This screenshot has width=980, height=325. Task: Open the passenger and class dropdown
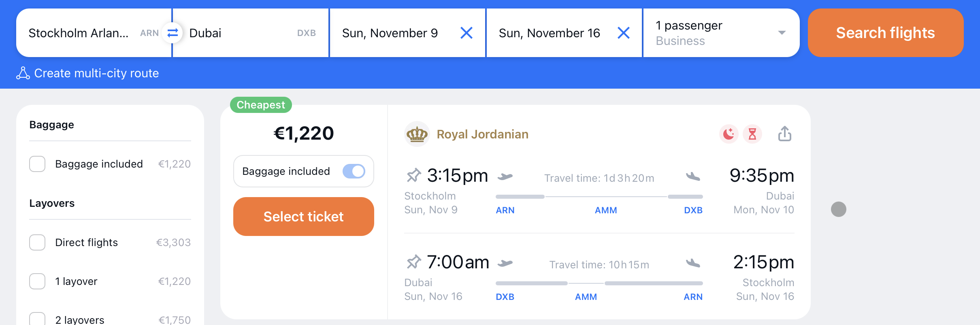tap(721, 33)
